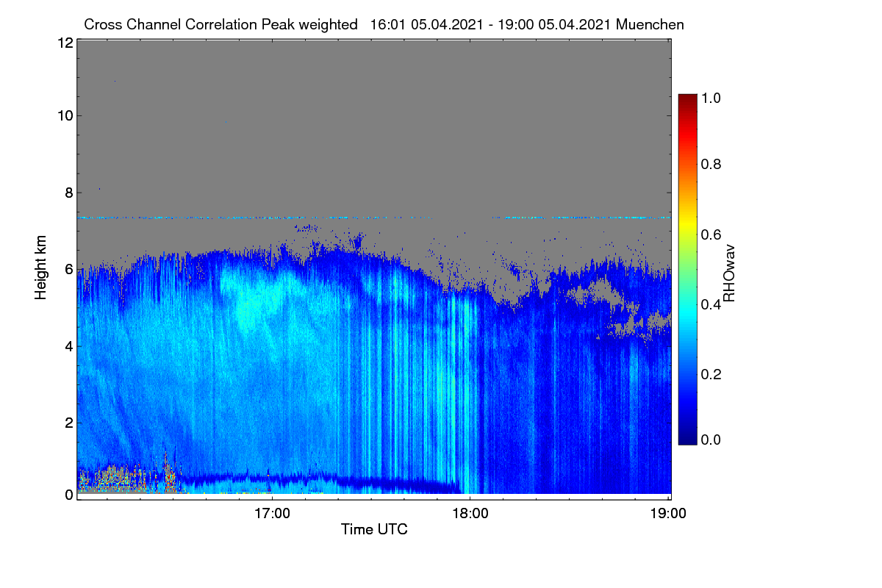882x588 pixels.
Task: Click the colorbar value 0.8
Action: [711, 164]
